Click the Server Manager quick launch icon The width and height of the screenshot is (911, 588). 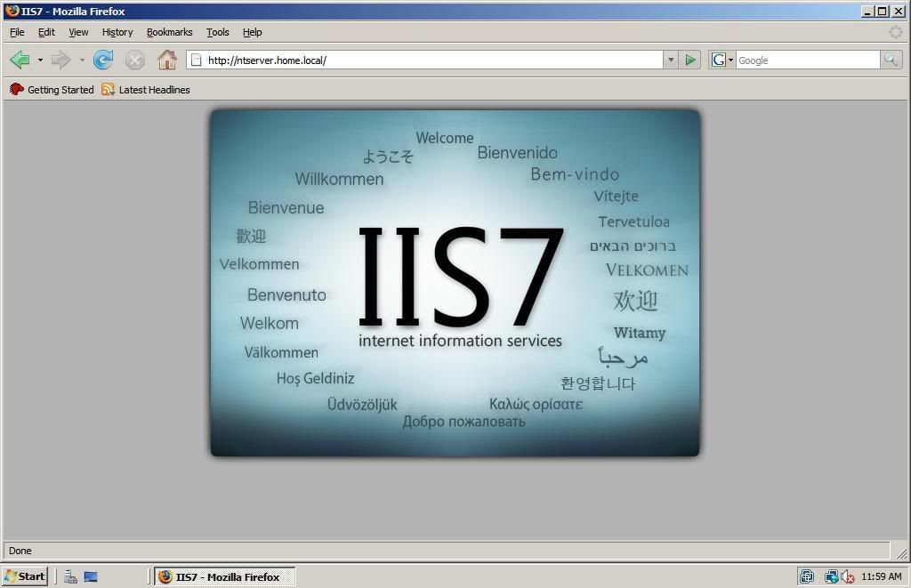(70, 576)
